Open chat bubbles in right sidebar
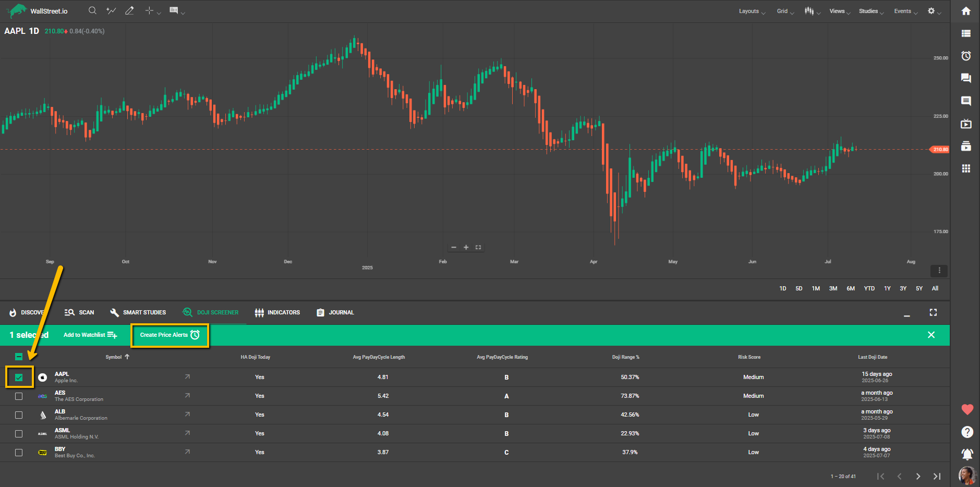980x487 pixels. click(x=966, y=78)
